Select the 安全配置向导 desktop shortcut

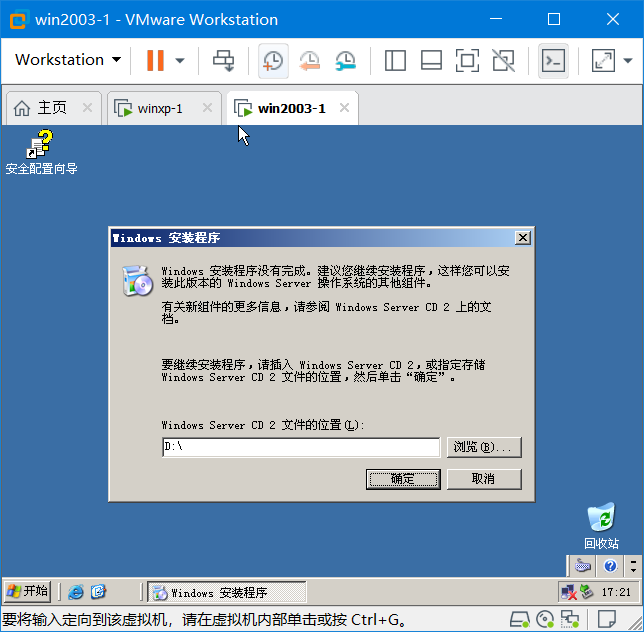click(x=41, y=152)
